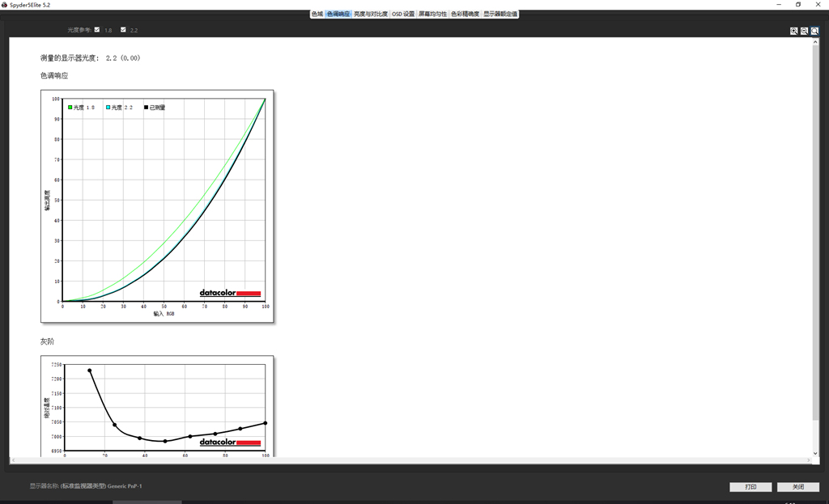
Task: Restore down the Spyder5Elite window
Action: (x=797, y=4)
